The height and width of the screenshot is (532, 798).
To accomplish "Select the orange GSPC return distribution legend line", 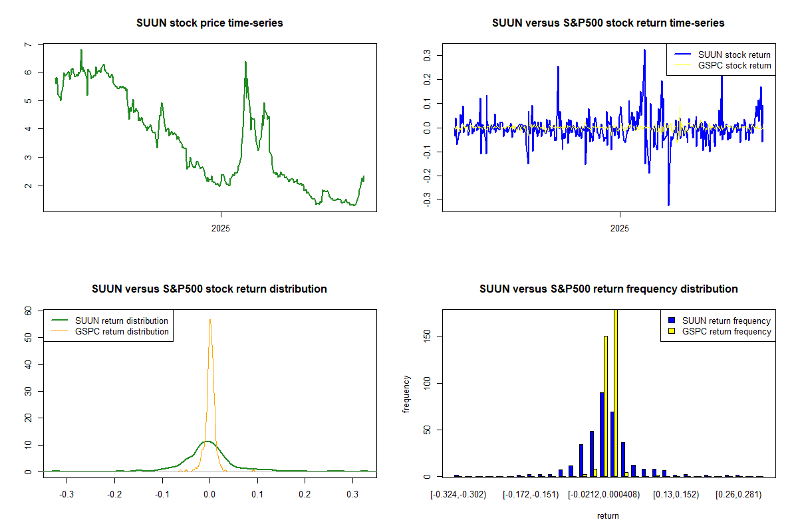I will point(61,331).
